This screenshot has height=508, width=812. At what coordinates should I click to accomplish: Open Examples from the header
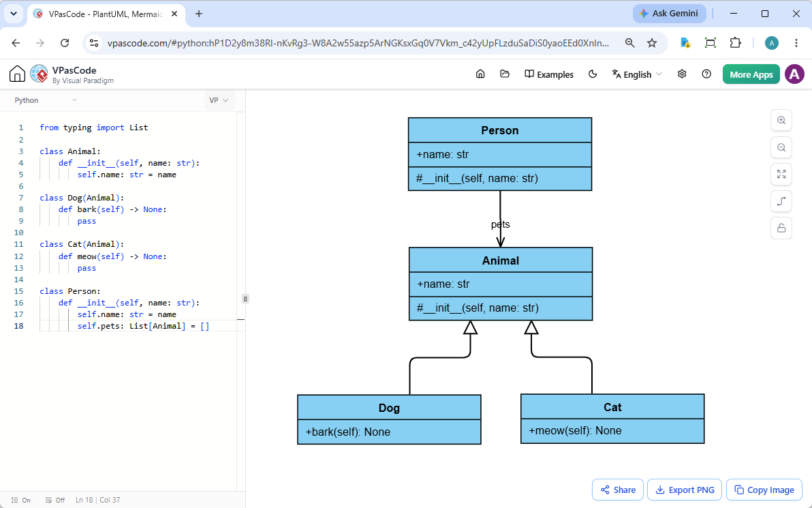[549, 74]
